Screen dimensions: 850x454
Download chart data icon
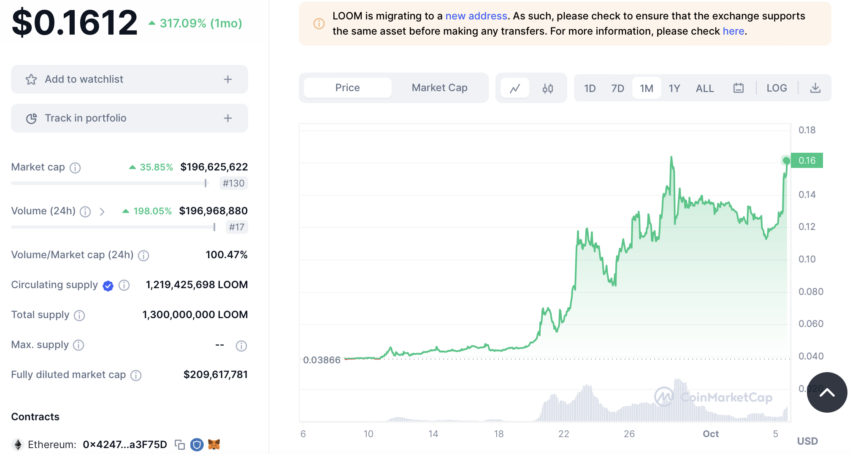pyautogui.click(x=815, y=88)
